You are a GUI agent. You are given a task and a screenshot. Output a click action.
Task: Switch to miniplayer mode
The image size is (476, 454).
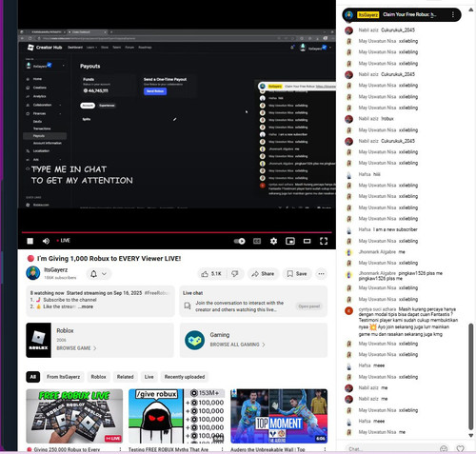click(x=290, y=241)
